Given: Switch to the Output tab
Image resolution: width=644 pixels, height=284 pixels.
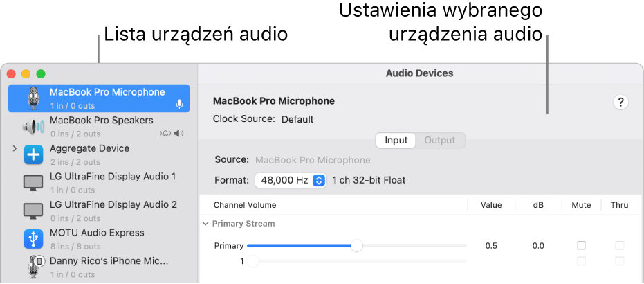Looking at the screenshot, I should [440, 141].
